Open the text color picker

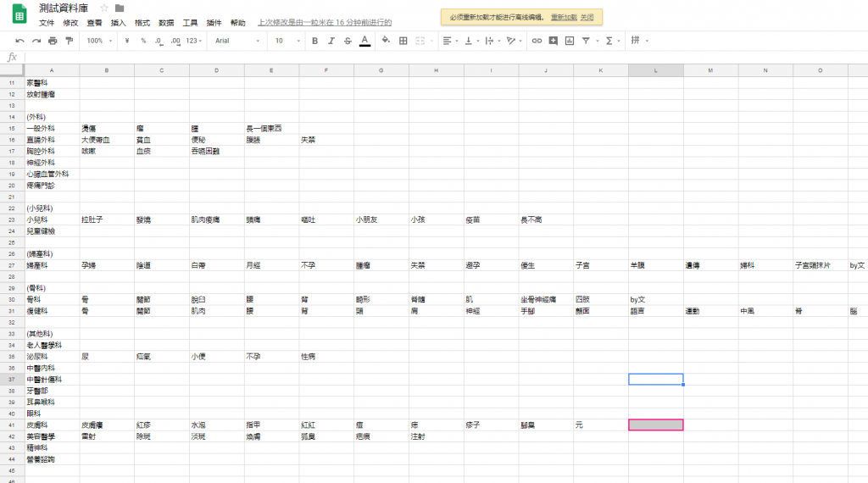tap(364, 41)
